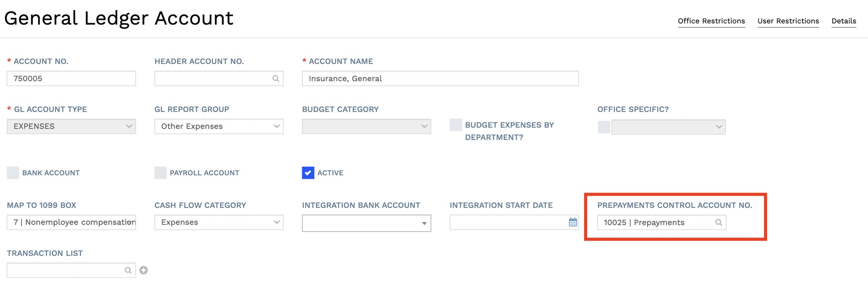Viewport: 868px width, 286px height.
Task: Click the Map To 1099 Box field
Action: click(71, 222)
